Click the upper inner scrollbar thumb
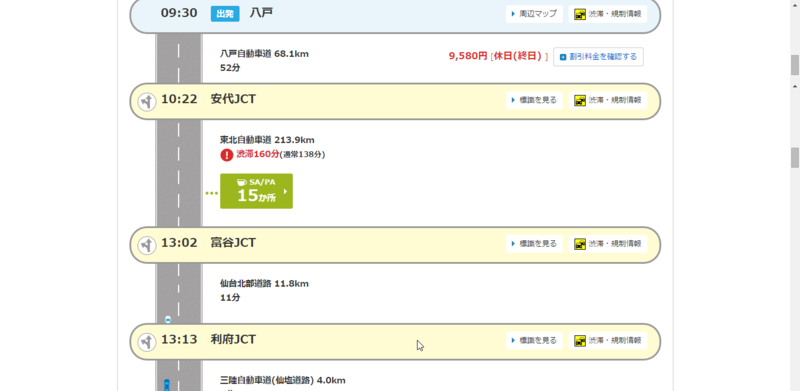The image size is (800, 391). (x=795, y=65)
